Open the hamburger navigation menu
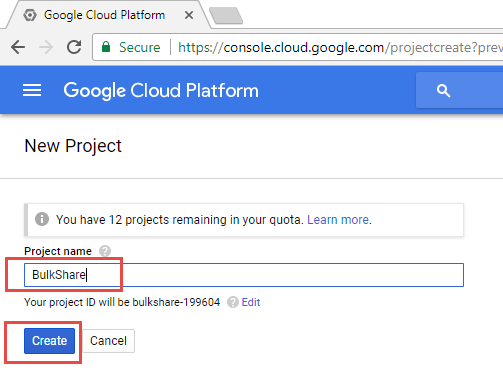Viewport: 503px width, 380px height. pos(32,90)
